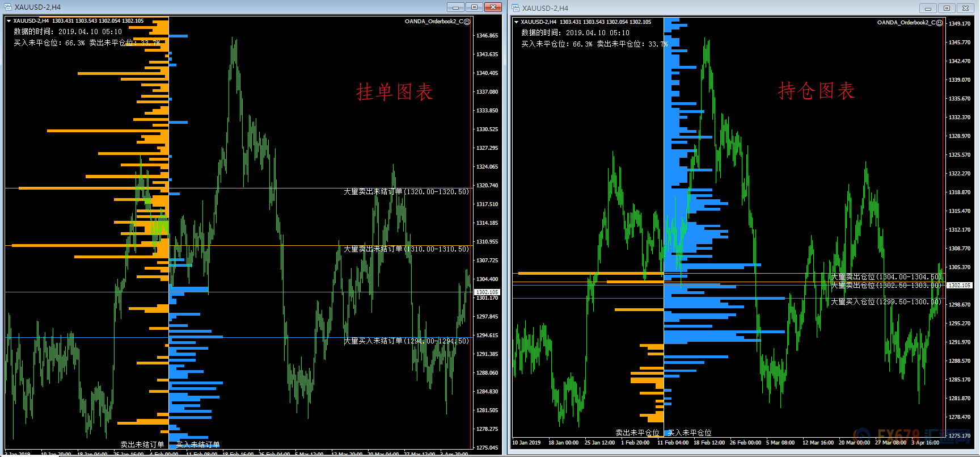This screenshot has width=980, height=457.
Task: Select the blue horizontal line at 1294 level
Action: click(x=238, y=338)
